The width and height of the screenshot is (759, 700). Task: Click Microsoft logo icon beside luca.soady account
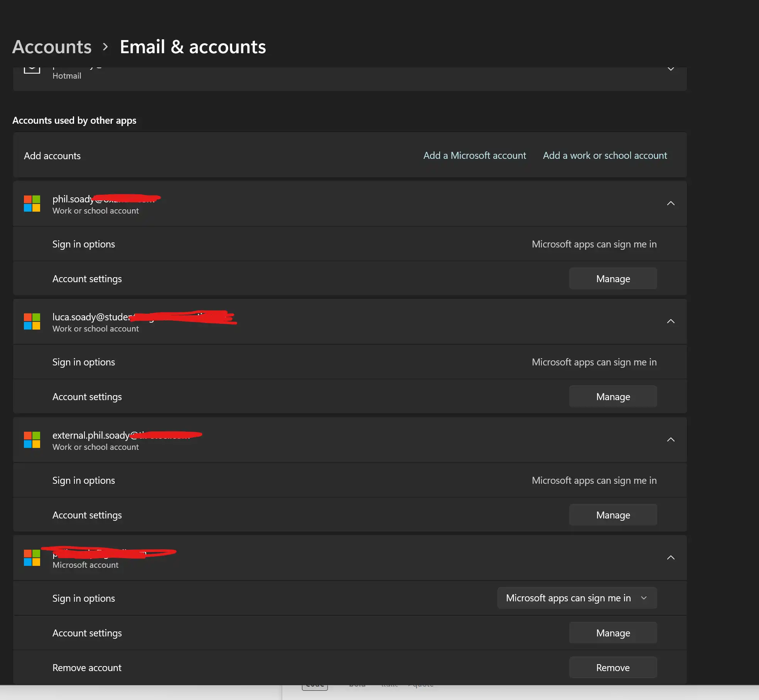point(32,321)
